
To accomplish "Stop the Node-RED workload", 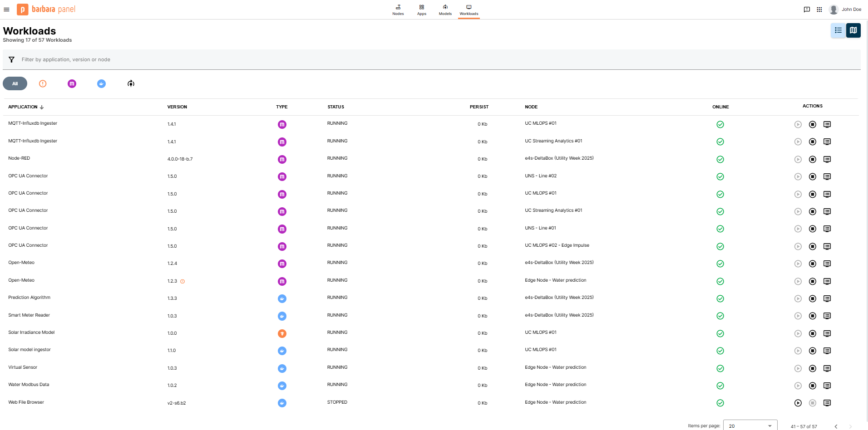I will [x=812, y=159].
